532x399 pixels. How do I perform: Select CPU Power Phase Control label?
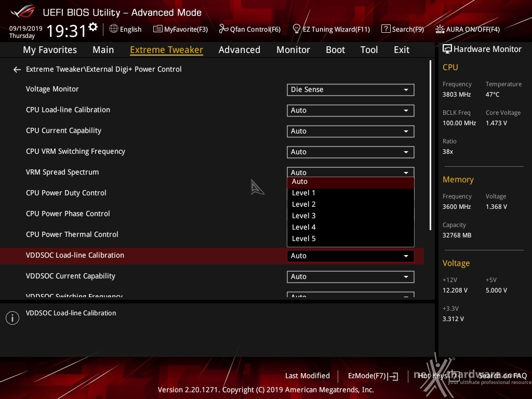[68, 214]
